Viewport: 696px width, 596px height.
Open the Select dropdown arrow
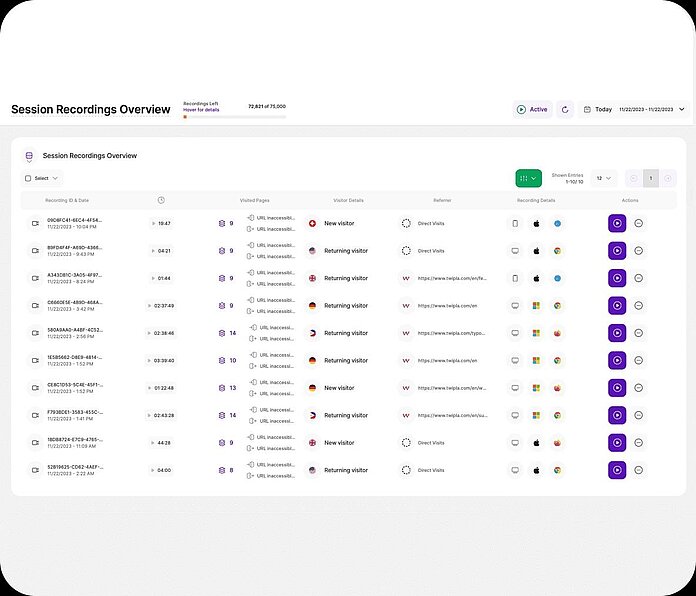(x=56, y=178)
